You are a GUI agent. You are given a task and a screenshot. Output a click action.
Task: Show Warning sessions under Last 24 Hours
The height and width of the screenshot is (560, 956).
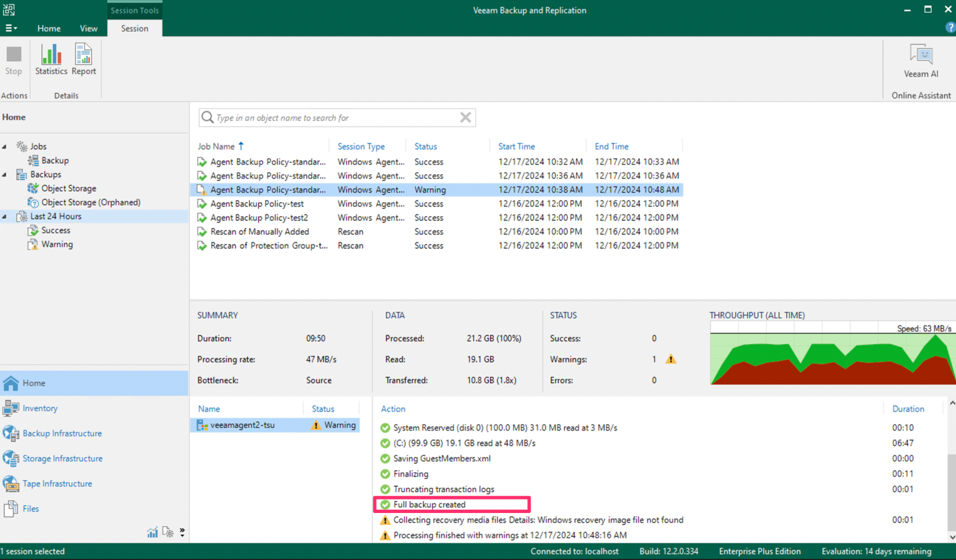[x=57, y=244]
